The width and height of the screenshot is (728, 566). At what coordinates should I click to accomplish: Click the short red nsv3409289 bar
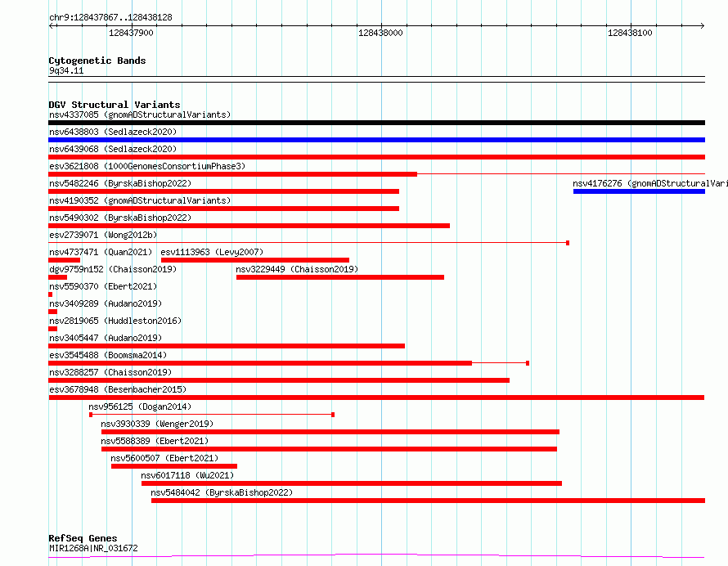pos(52,312)
